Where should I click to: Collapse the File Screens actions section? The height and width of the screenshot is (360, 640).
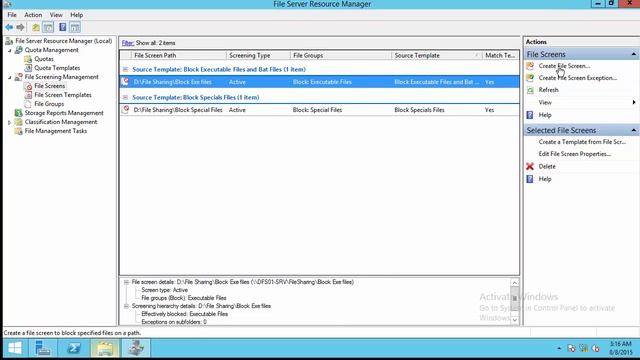pyautogui.click(x=633, y=54)
